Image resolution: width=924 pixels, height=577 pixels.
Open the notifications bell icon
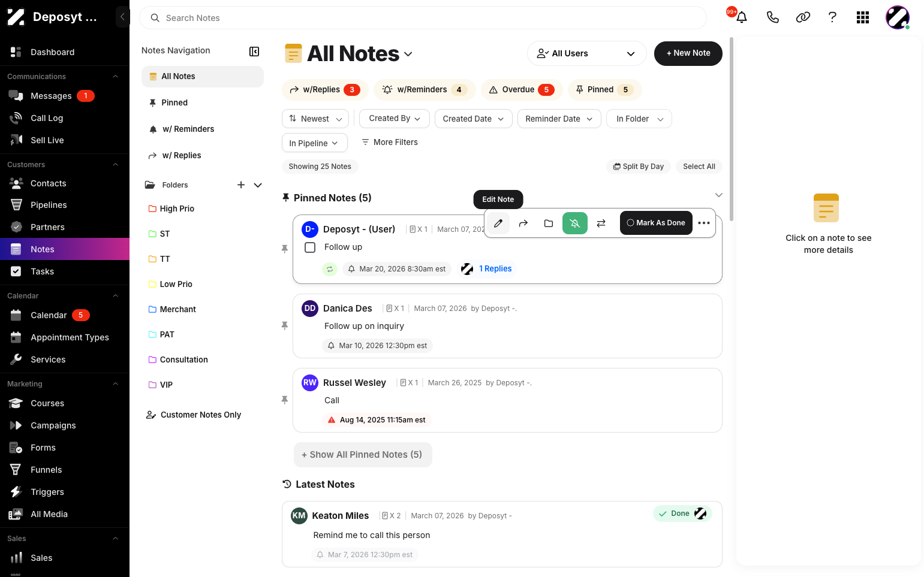(742, 17)
